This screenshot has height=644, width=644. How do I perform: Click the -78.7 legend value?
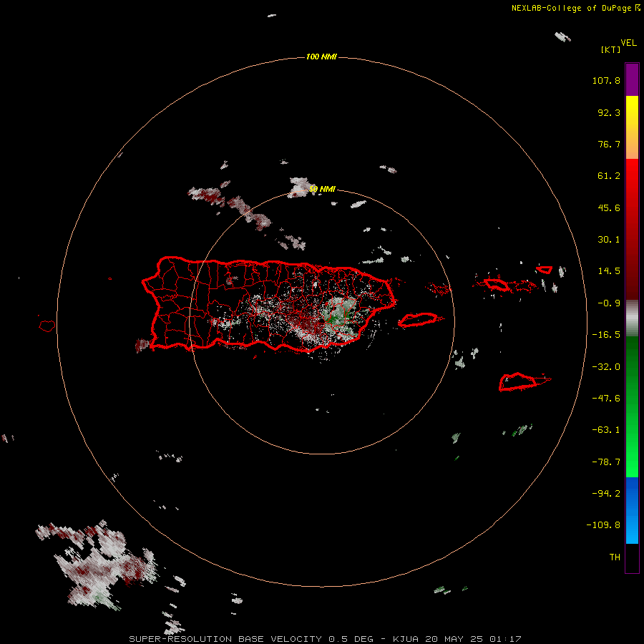tap(606, 462)
